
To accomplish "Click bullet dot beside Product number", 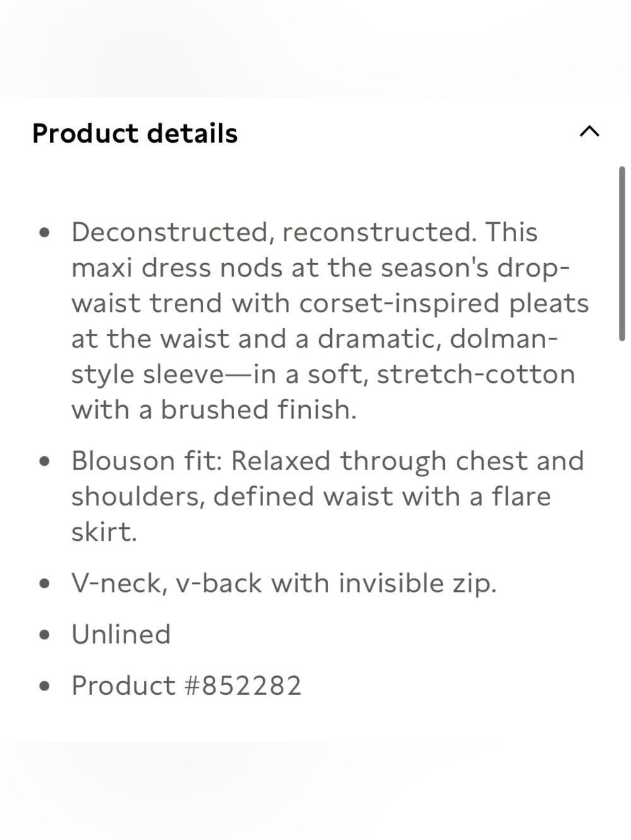I will tap(44, 686).
